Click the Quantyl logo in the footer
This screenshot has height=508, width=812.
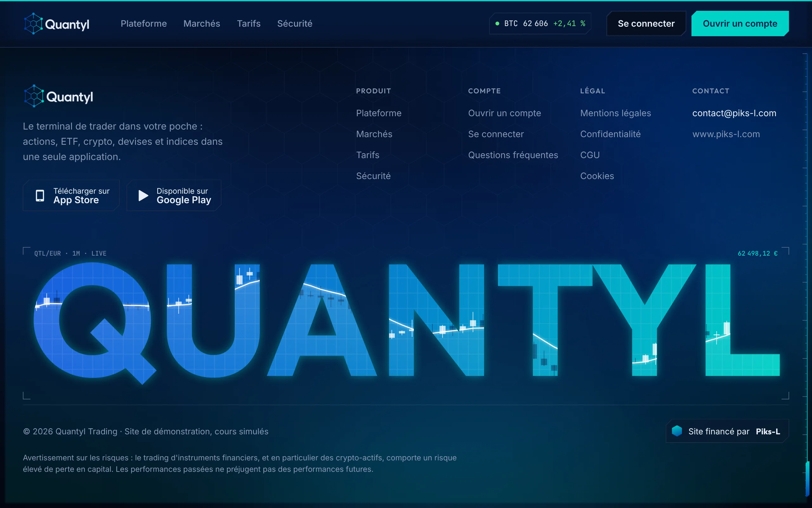click(58, 97)
